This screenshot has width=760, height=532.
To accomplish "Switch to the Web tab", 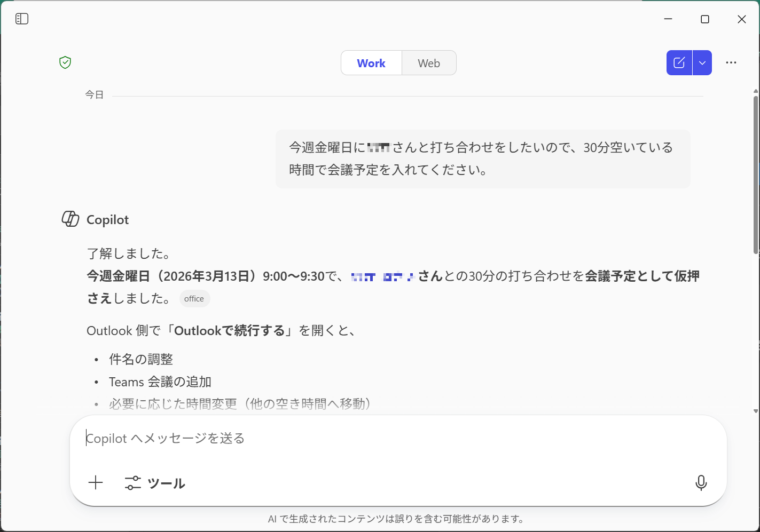I will pyautogui.click(x=429, y=63).
